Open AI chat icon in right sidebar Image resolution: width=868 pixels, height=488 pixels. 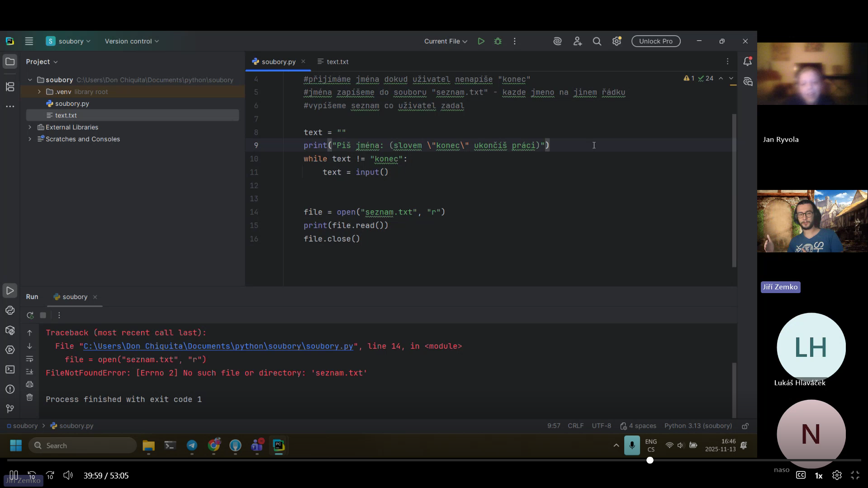click(x=747, y=82)
